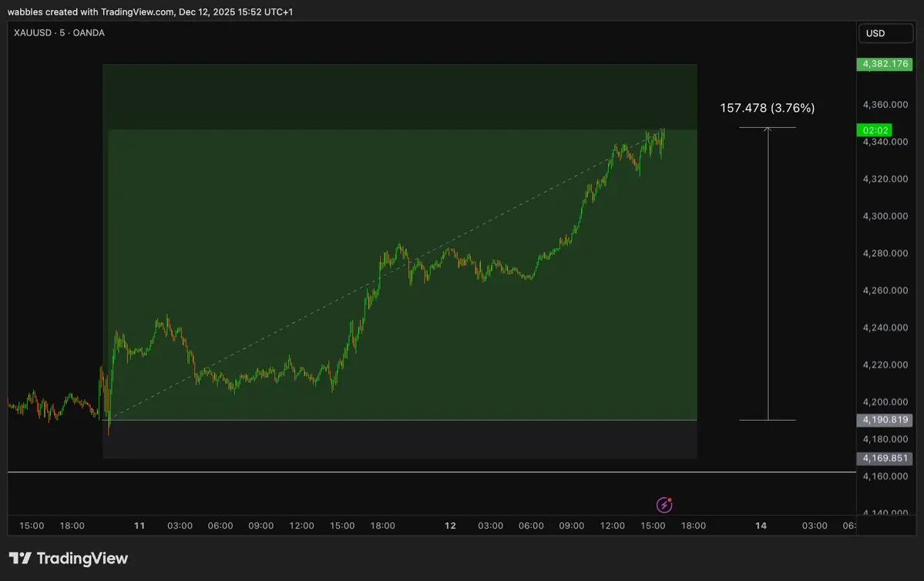Screen dimensions: 924x581
Task: Click the purple lightning event icon
Action: point(664,505)
